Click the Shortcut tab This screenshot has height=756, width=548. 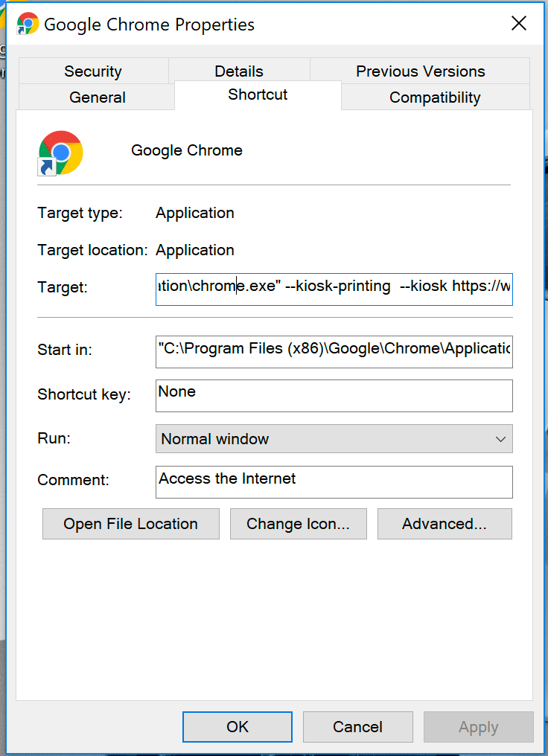pos(258,95)
